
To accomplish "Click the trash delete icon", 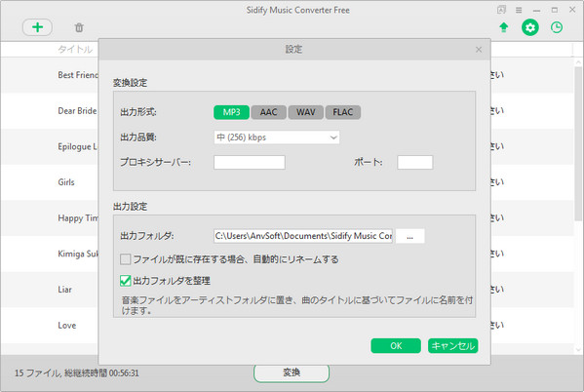I will tap(79, 27).
